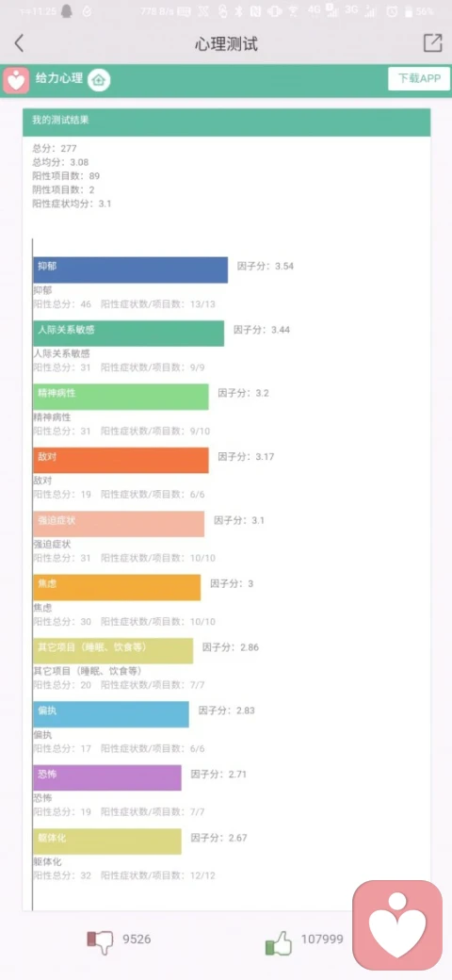
Task: Tap the back arrow icon
Action: pos(19,43)
